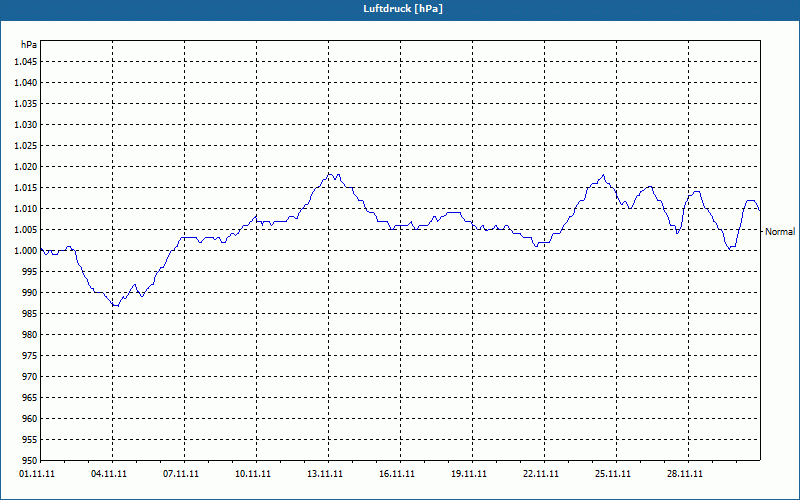Image resolution: width=800 pixels, height=500 pixels.
Task: Select the 1.030 value on the y-axis
Action: click(26, 124)
